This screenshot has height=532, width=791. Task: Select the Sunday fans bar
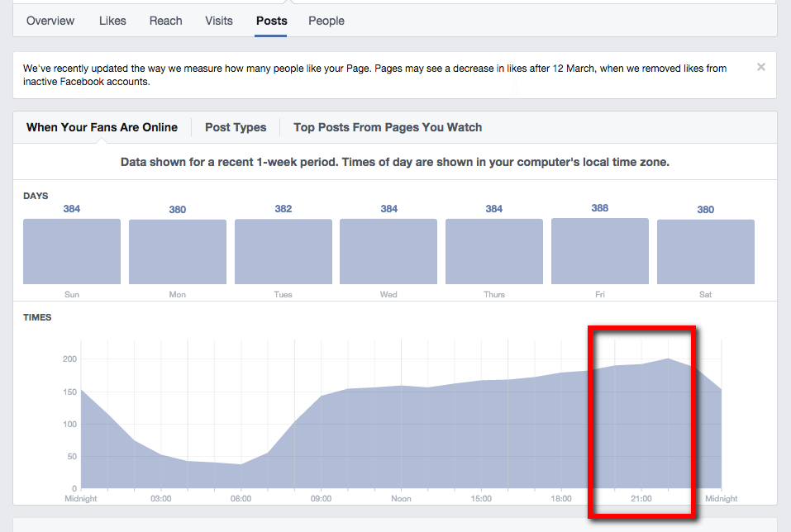click(71, 251)
